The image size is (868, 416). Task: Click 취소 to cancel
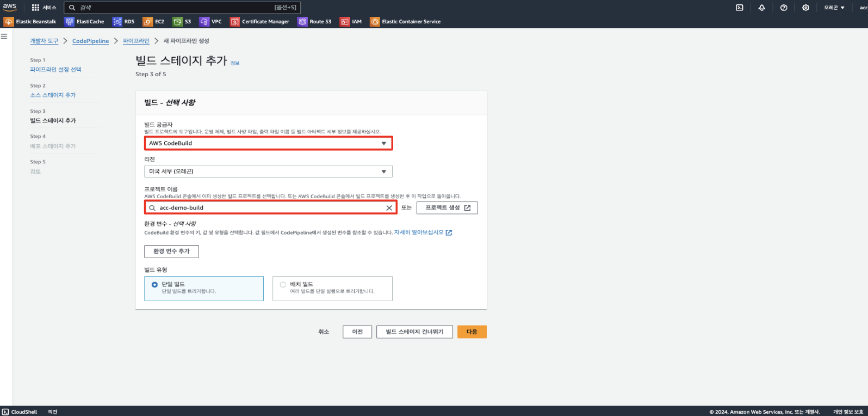click(x=324, y=332)
